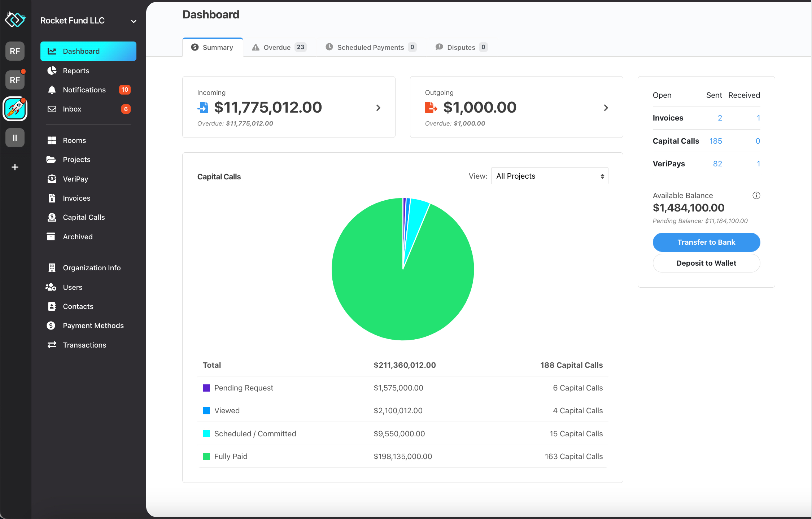Image resolution: width=812 pixels, height=519 pixels.
Task: Switch to the Scheduled Payments tab
Action: tap(370, 47)
